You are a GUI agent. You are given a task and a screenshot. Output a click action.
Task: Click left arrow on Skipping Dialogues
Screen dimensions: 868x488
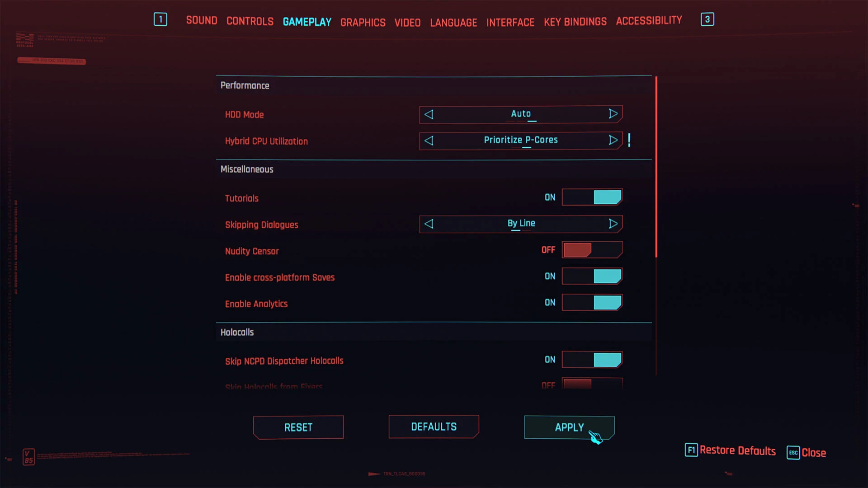pos(429,224)
